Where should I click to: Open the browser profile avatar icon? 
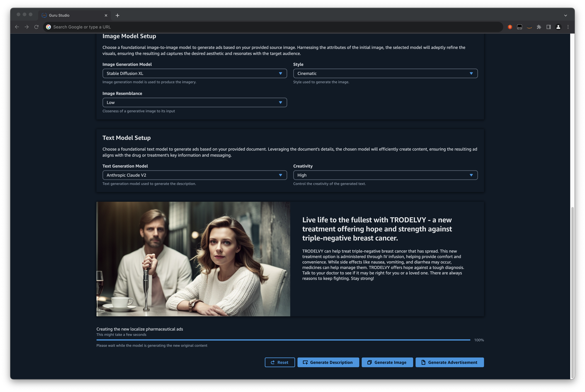tap(558, 27)
